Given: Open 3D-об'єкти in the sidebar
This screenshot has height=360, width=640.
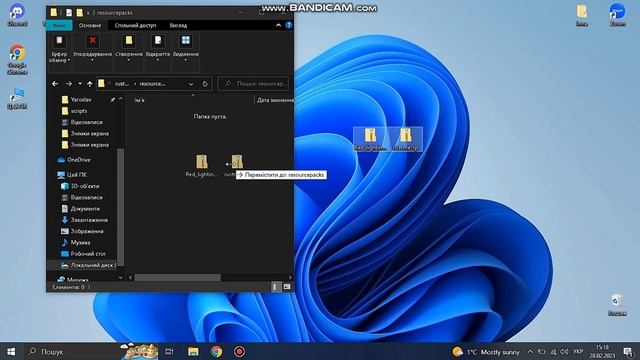Looking at the screenshot, I should (x=85, y=186).
